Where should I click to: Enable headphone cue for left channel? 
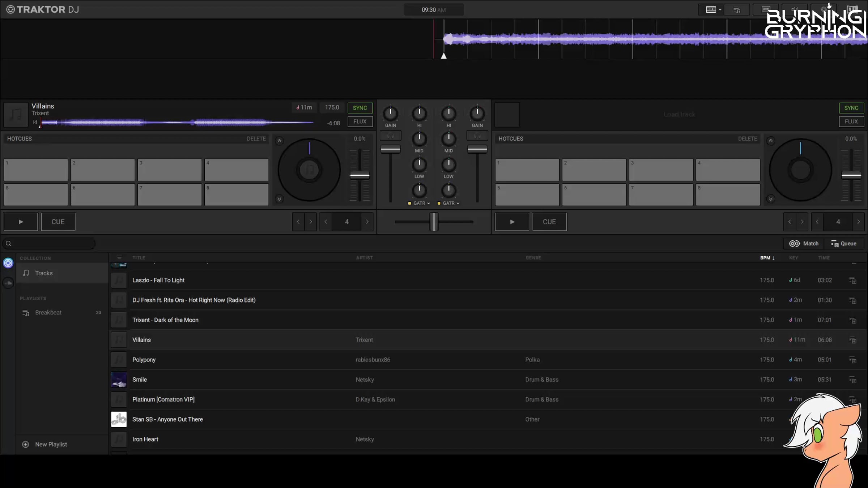pyautogui.click(x=391, y=136)
